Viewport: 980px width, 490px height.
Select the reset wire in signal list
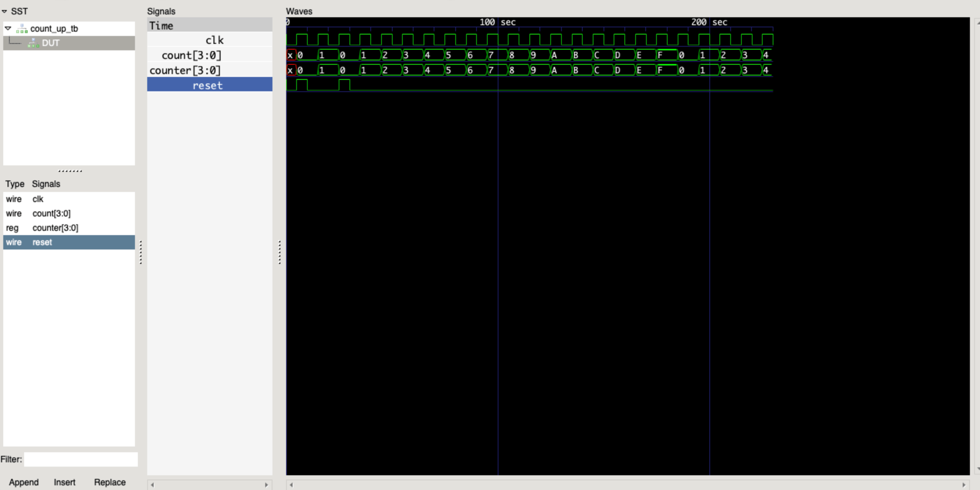42,243
